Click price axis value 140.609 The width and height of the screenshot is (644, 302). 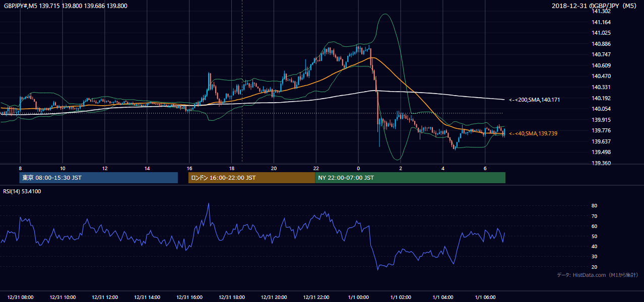[601, 65]
